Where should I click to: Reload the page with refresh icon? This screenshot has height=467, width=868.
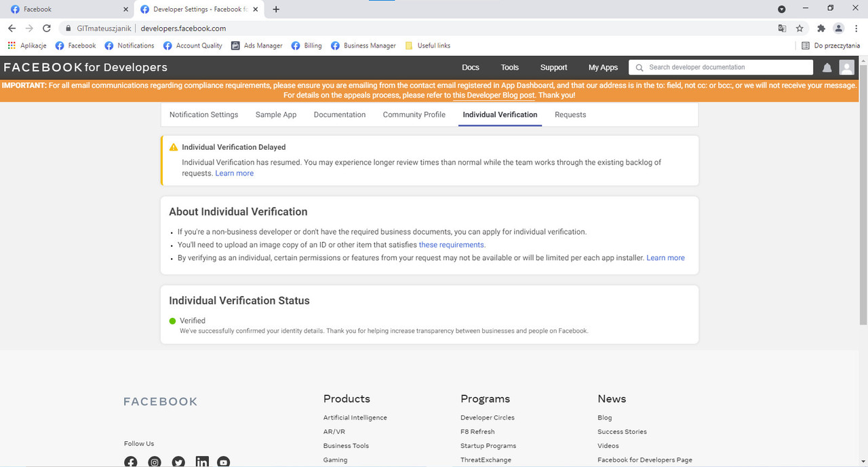point(47,28)
